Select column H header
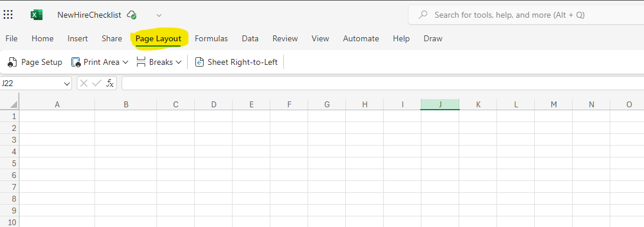 coord(364,104)
